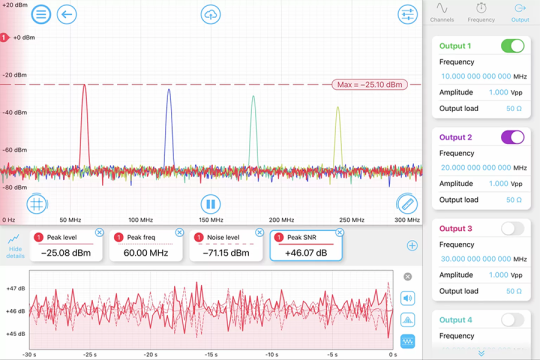Enable Output 3
540x360 pixels.
pyautogui.click(x=512, y=228)
